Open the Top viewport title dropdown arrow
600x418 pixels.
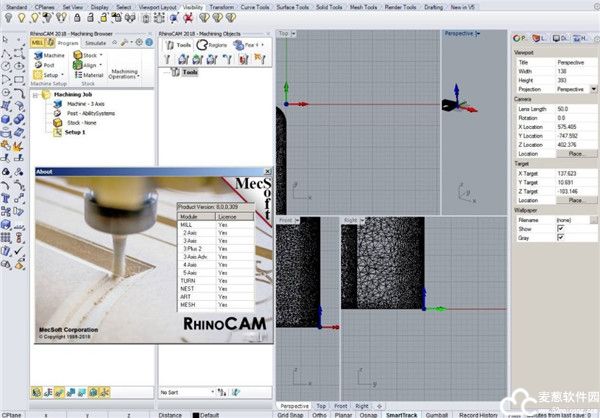(x=293, y=34)
